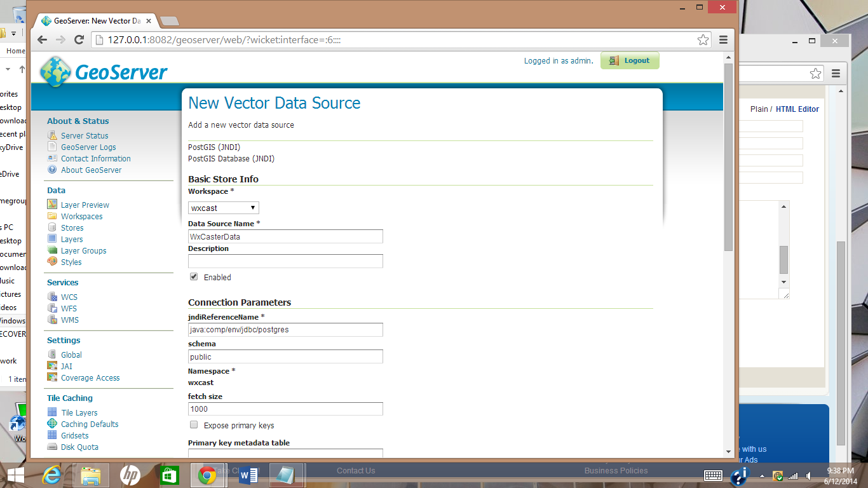The height and width of the screenshot is (488, 868).
Task: Open the on-screen keyboard tray icon
Action: [x=713, y=475]
